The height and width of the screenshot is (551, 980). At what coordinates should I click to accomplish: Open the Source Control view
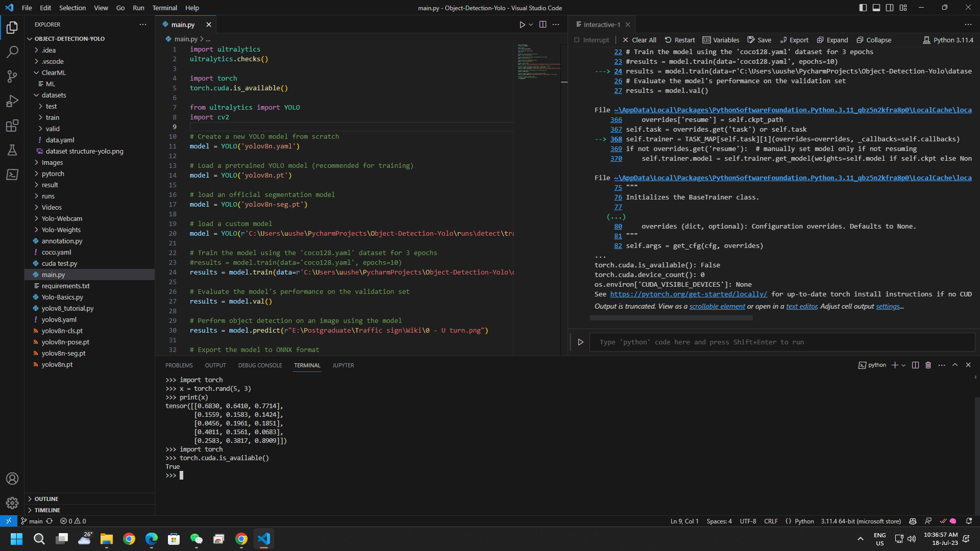pyautogui.click(x=12, y=77)
